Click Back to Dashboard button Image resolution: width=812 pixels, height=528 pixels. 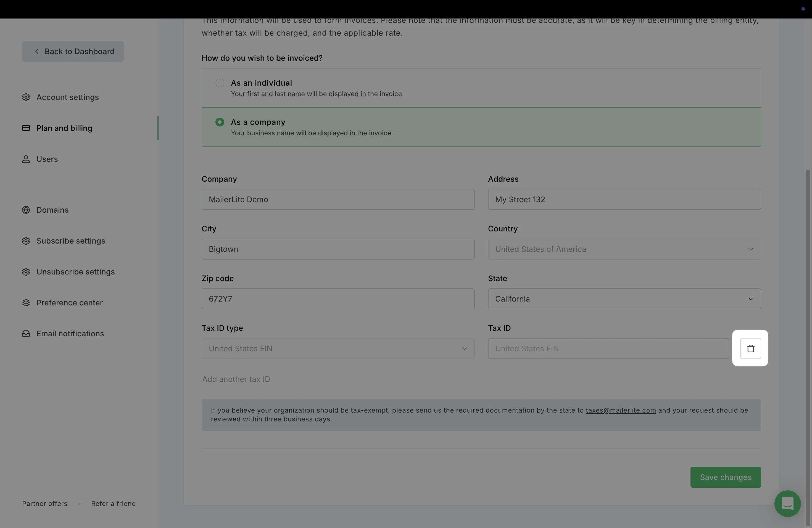73,52
